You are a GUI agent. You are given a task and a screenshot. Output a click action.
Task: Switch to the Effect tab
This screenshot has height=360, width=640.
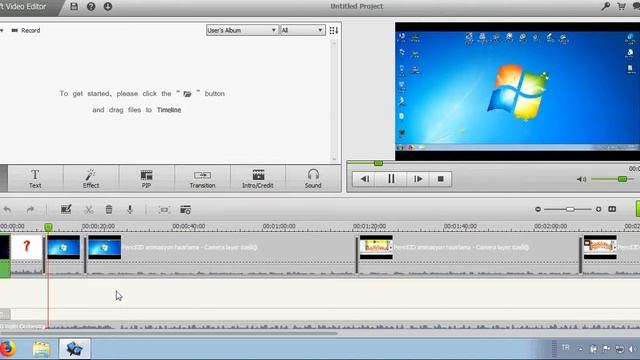(91, 178)
